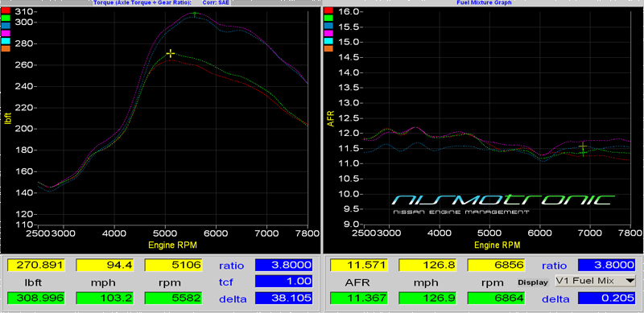Click the fuel delta field 0.205

607,299
